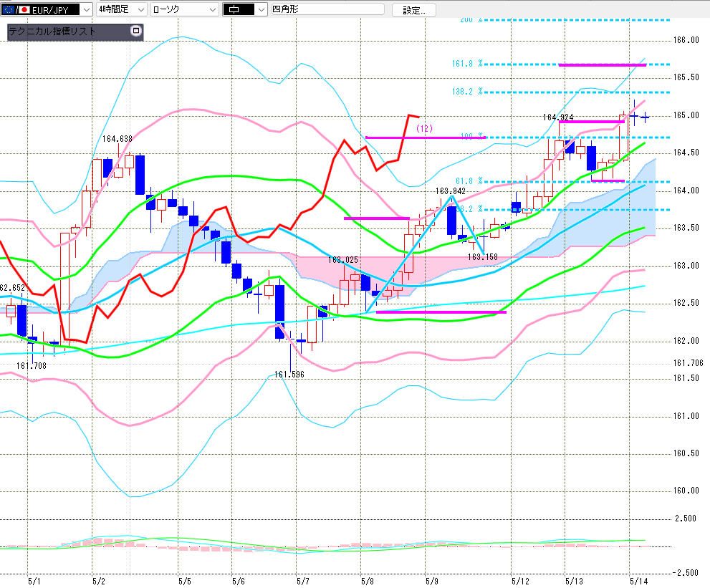710x588 pixels.
Task: Click the 163.50 price axis label
Action: pyautogui.click(x=686, y=228)
